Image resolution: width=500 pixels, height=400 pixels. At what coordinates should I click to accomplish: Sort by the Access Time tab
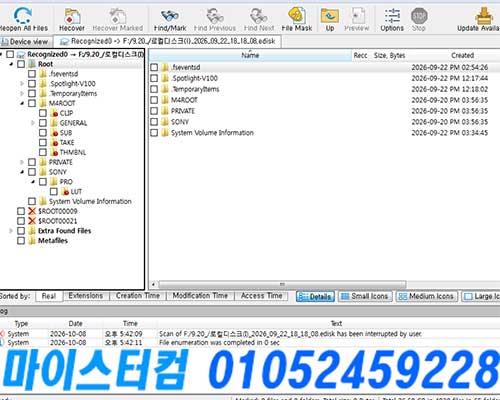pos(261,296)
